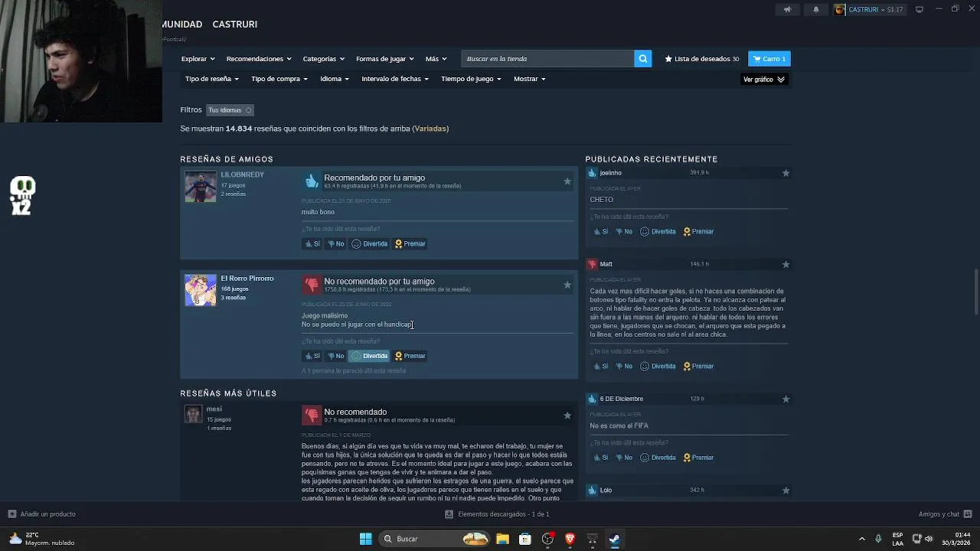Open El Rorro Pirrorro profile link
The width and height of the screenshot is (980, 551).
[247, 279]
